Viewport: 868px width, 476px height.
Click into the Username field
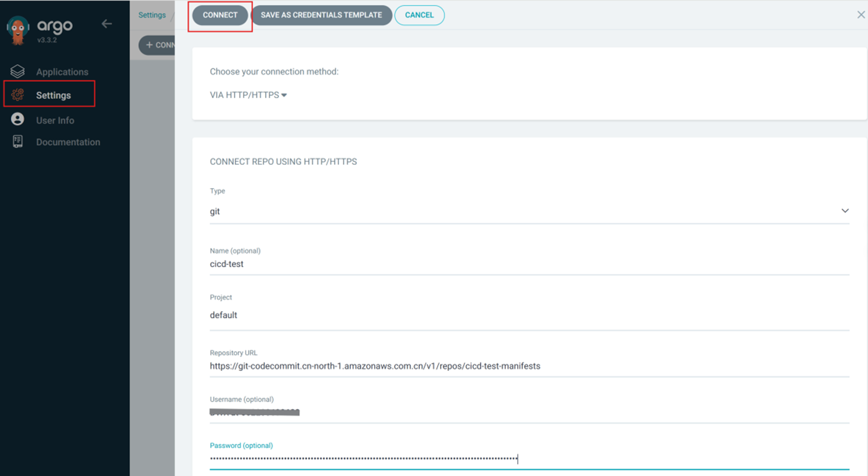point(529,412)
